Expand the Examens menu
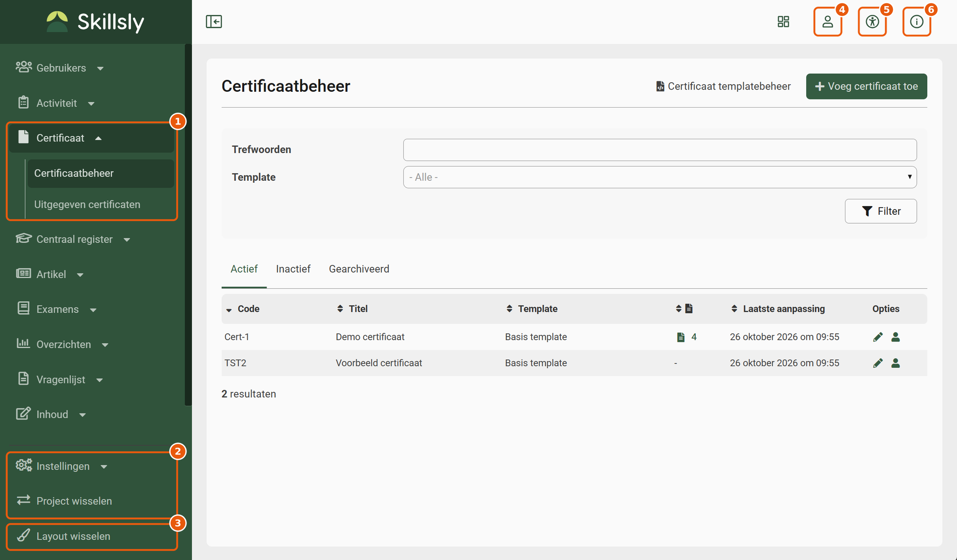 point(56,309)
